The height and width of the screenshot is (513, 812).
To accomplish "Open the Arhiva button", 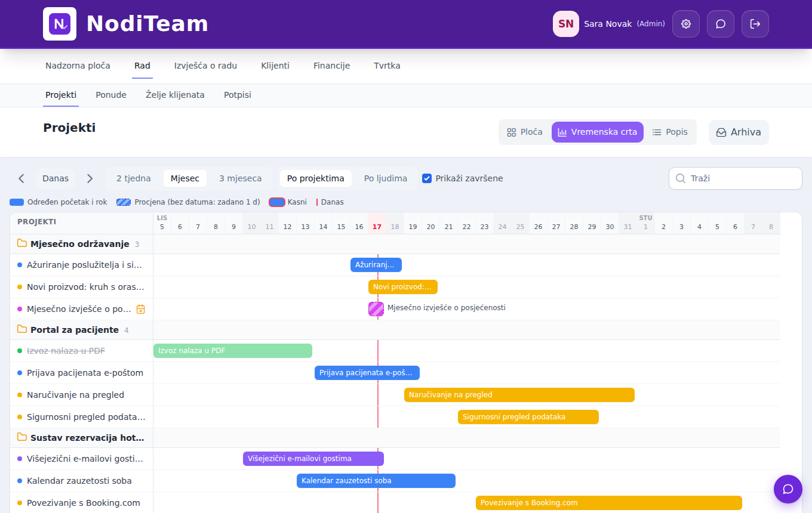I will (739, 132).
